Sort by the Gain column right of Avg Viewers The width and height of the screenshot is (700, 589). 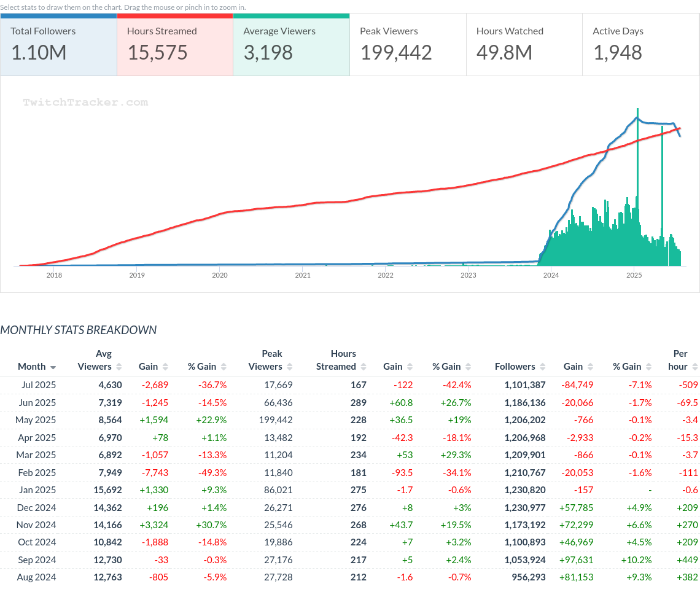(165, 367)
